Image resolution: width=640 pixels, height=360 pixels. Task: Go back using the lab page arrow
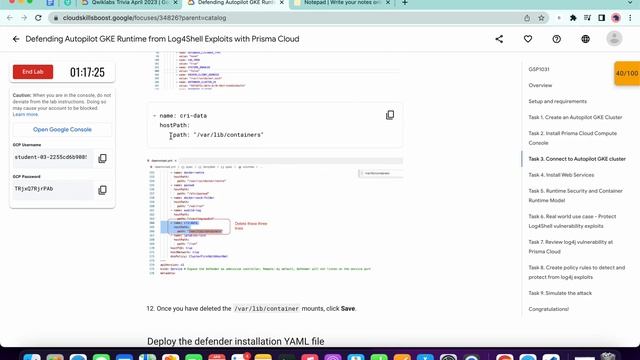(16, 39)
